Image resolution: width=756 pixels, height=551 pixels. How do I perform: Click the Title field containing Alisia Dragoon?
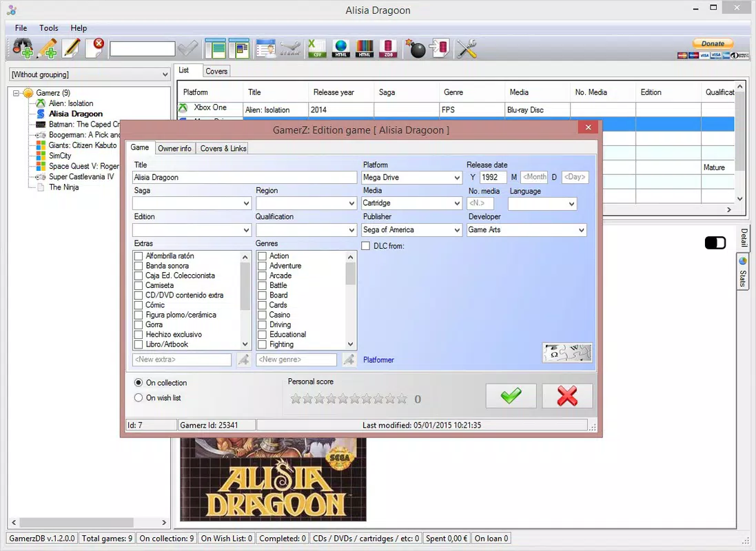tap(245, 178)
